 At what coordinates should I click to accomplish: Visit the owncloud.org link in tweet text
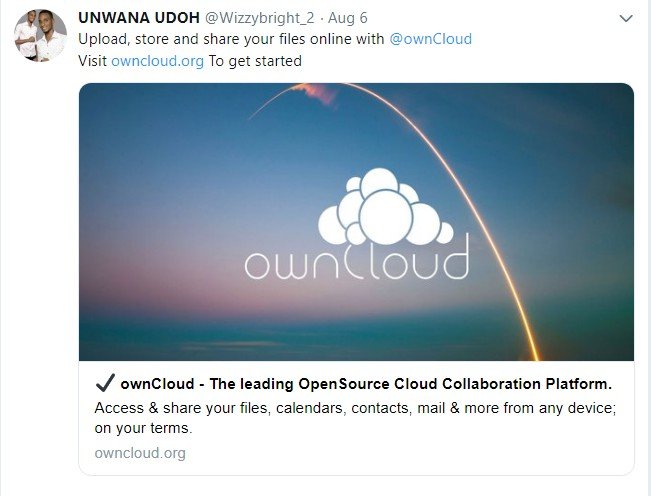157,61
